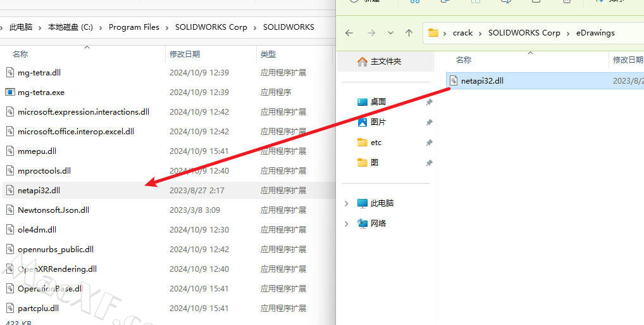This screenshot has height=325, width=644.
Task: Select Newtonsoft.Json.dll in the file list
Action: point(53,210)
